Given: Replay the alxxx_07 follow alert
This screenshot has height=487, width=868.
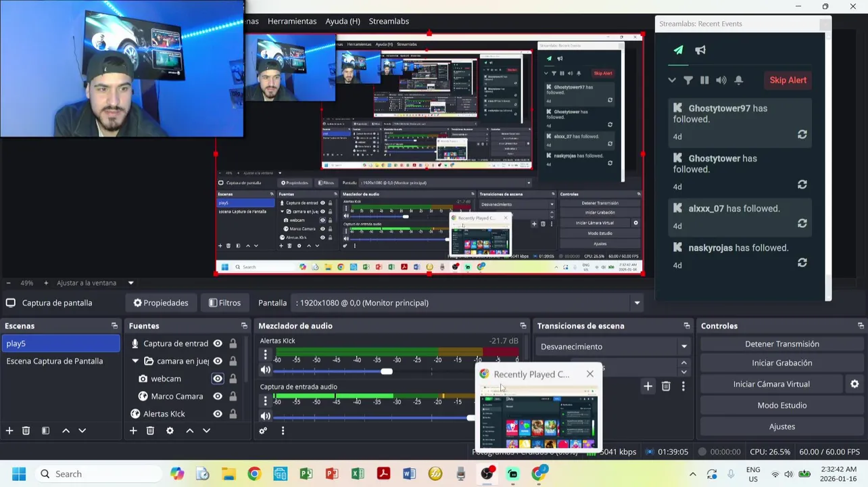Looking at the screenshot, I should (x=802, y=223).
